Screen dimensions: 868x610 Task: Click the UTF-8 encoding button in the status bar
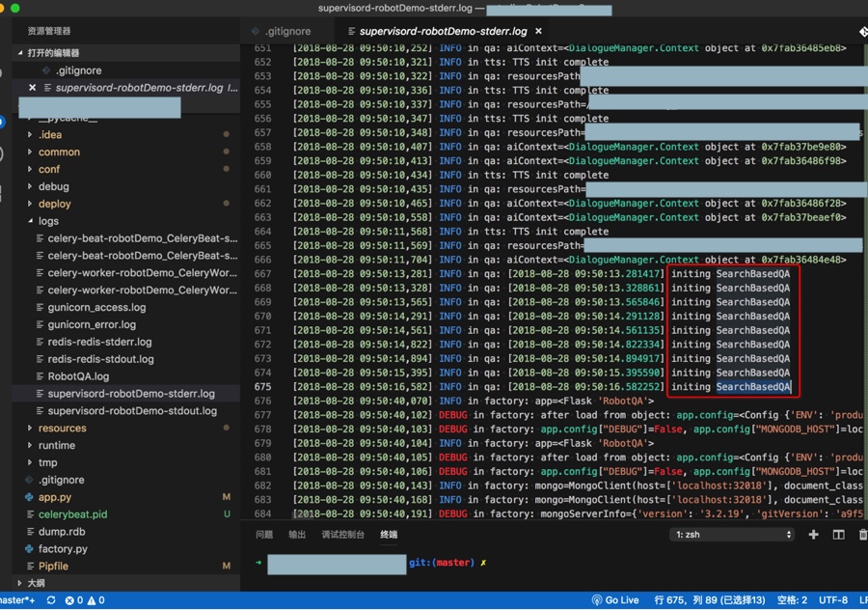click(x=832, y=600)
